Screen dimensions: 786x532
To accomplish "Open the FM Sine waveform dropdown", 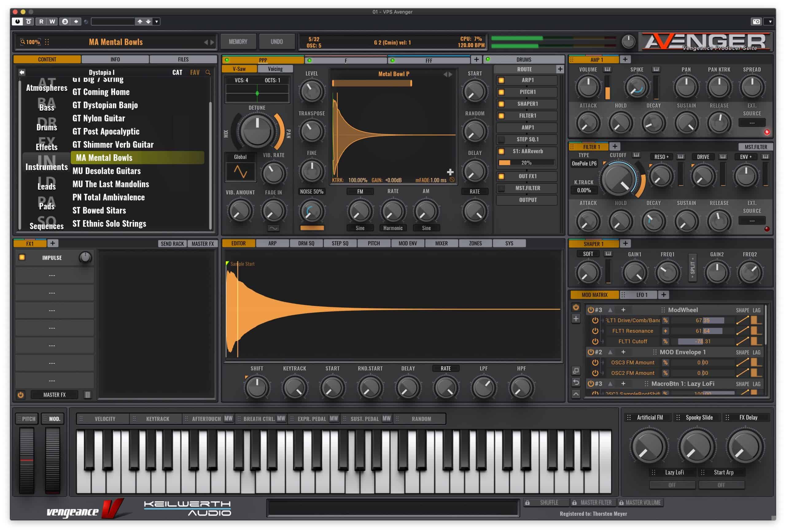I will [x=360, y=228].
